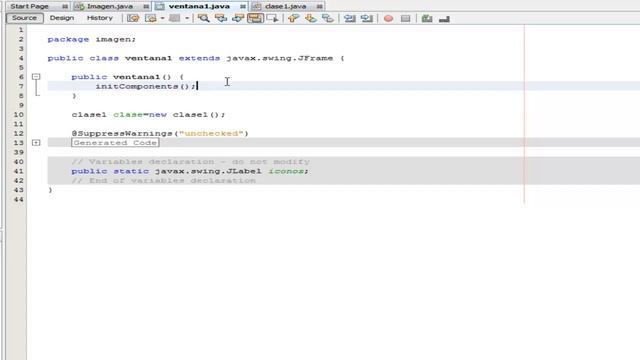Click the Uncomment toolbar icon
This screenshot has width=640, height=360.
point(444,19)
